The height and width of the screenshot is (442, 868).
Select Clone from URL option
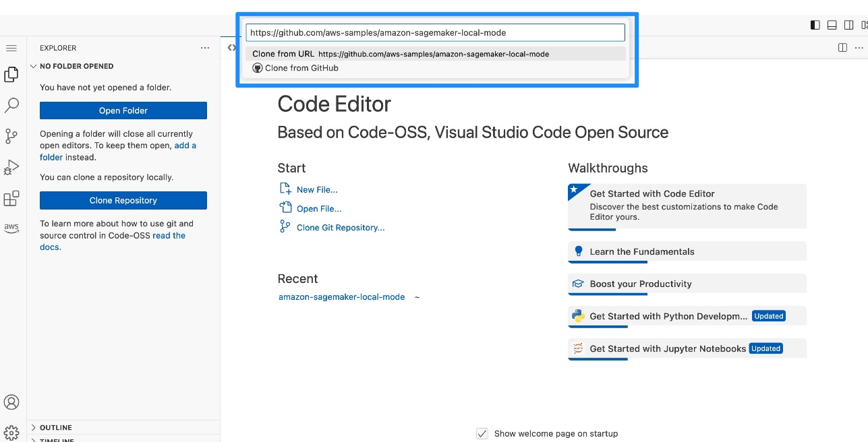coord(435,54)
